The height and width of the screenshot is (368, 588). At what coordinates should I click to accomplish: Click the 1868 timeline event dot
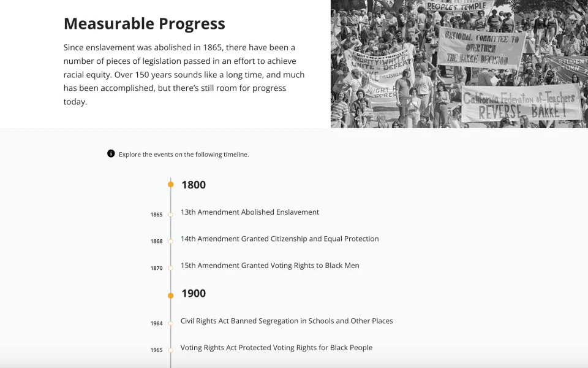point(171,241)
